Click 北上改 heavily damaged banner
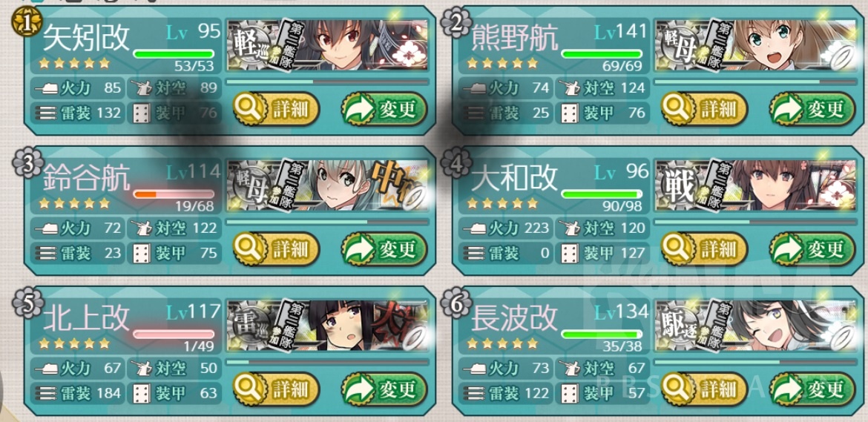 coord(327,325)
